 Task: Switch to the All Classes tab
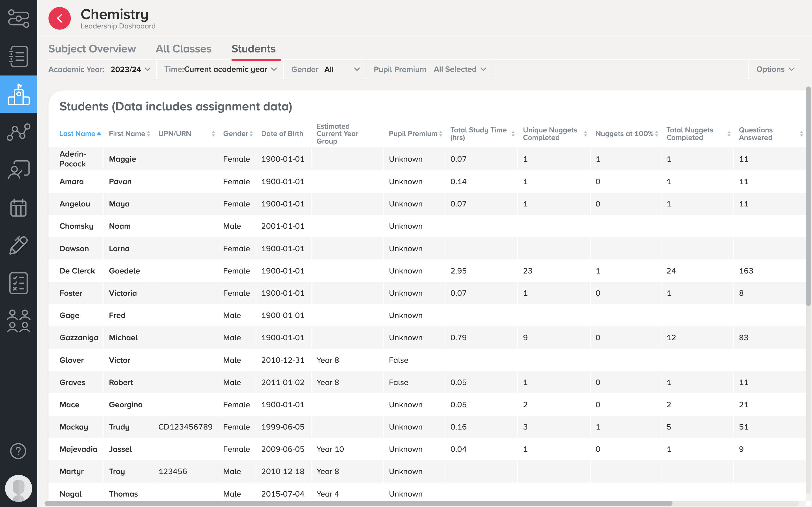(x=184, y=49)
